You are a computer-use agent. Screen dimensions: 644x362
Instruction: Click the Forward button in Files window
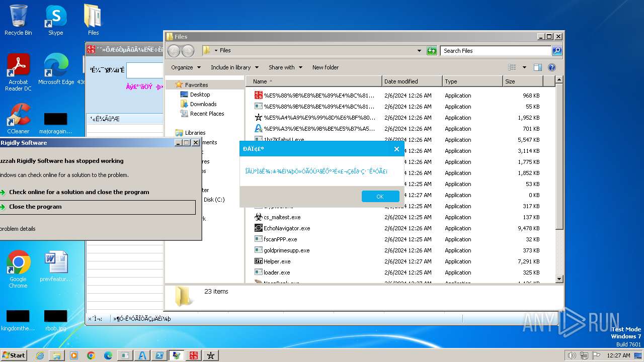188,50
